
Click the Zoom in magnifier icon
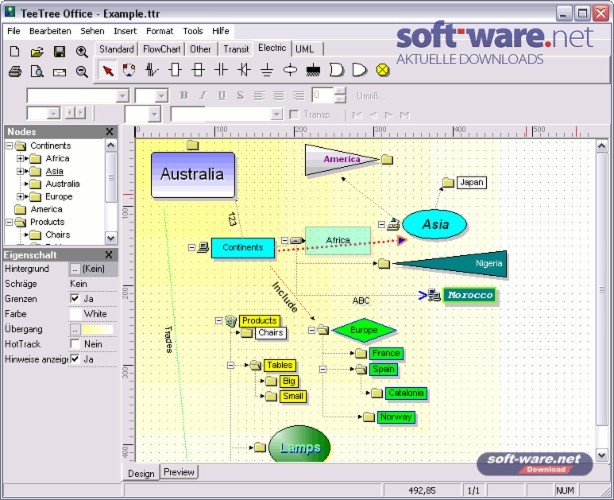(81, 51)
